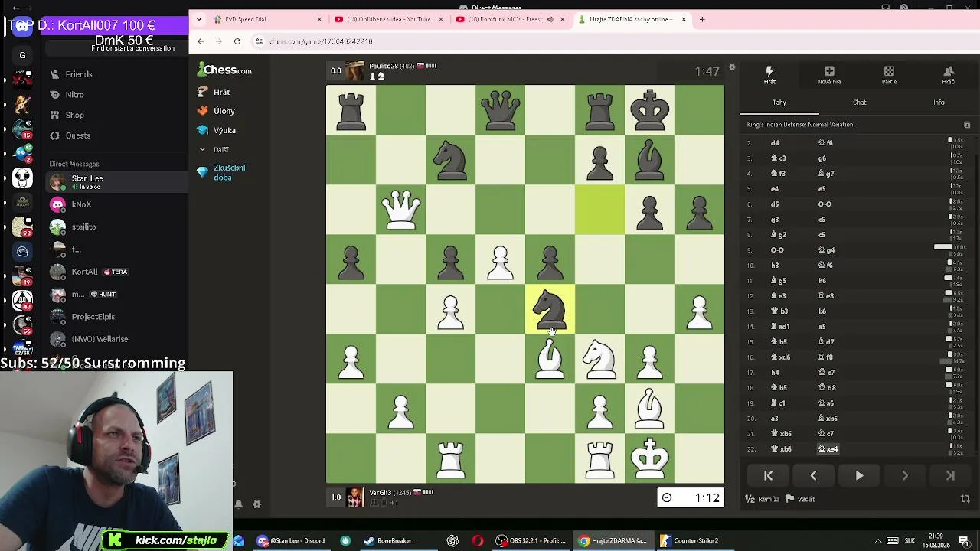Open Friends in Discord
Image resolution: width=980 pixels, height=551 pixels.
pos(79,74)
